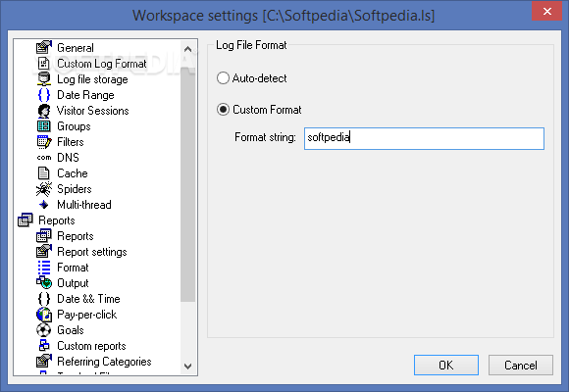Viewport: 569px width, 392px height.
Task: Select the Groups tree item
Action: (x=74, y=126)
